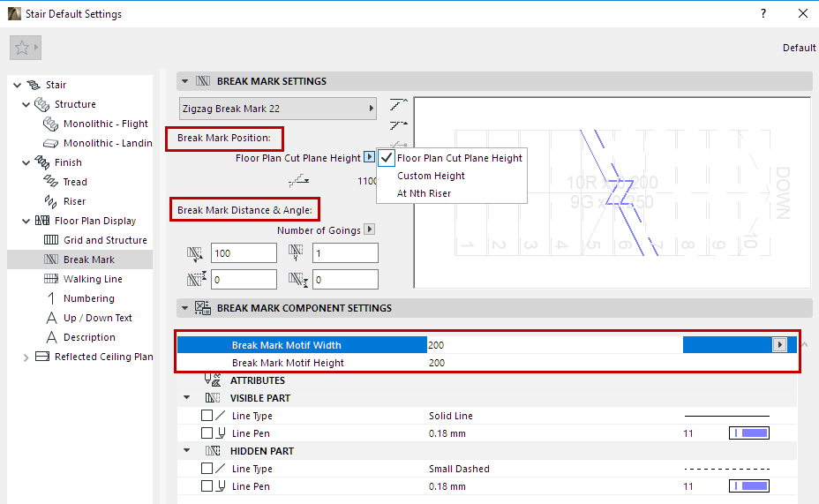Click the Component Settings header icon
The width and height of the screenshot is (819, 504).
click(203, 308)
